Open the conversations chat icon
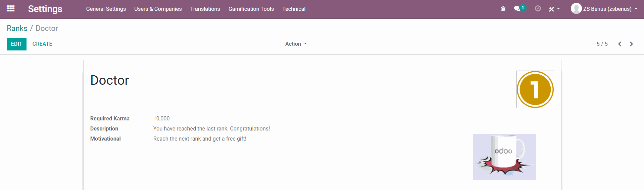This screenshot has height=190, width=644. [x=517, y=9]
